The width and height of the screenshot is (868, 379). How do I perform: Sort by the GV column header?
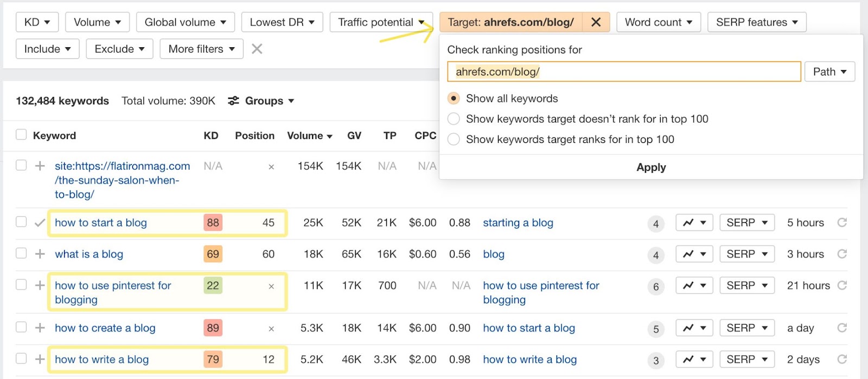pyautogui.click(x=354, y=136)
